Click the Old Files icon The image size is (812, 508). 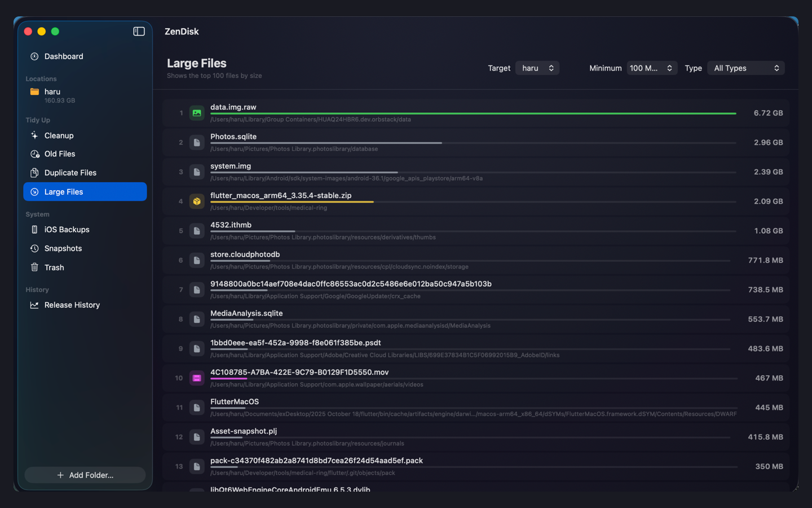[34, 154]
